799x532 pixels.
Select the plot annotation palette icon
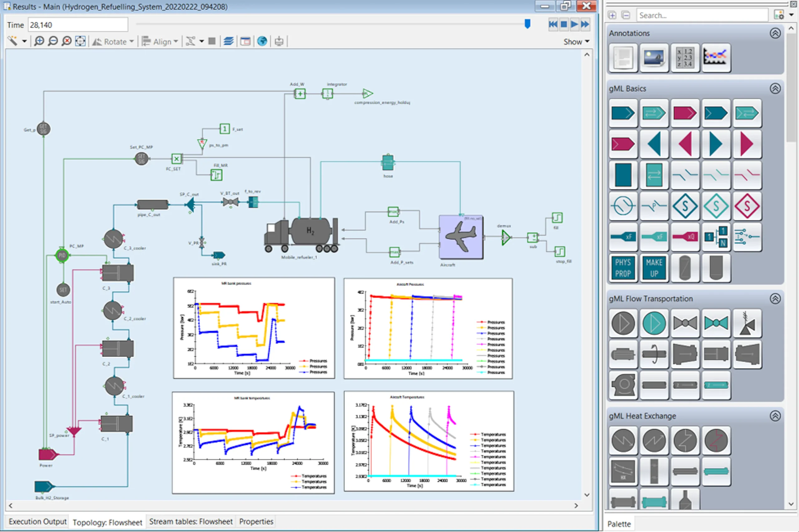click(716, 58)
